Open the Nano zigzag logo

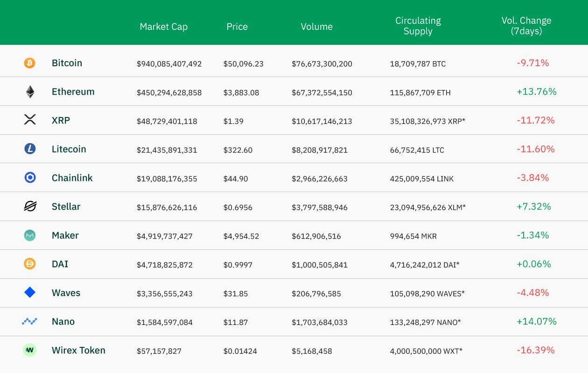29,321
